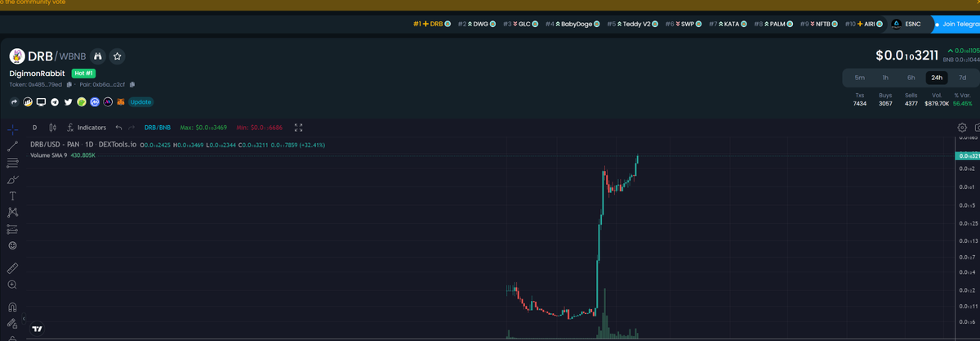Screen dimensions: 980x341
Task: Click the 56.45% variation value
Action: pos(962,104)
